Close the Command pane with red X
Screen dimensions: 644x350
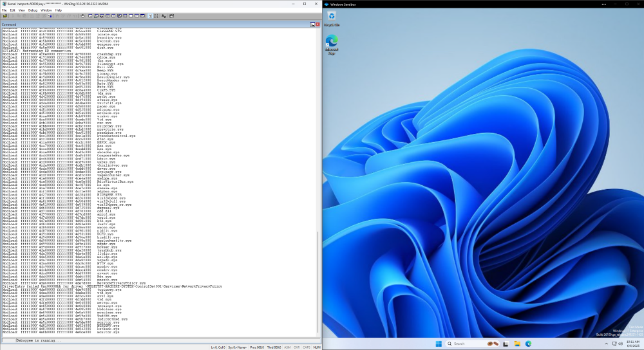click(317, 24)
